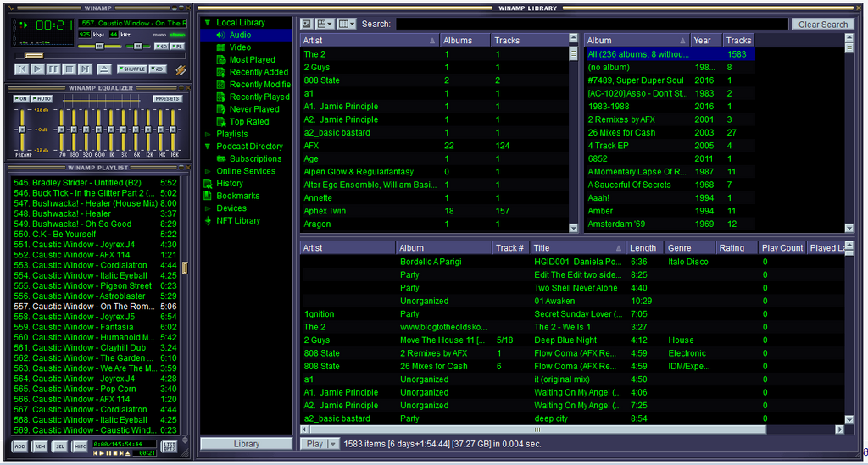Expand the Playlists tree node
868x465 pixels.
[208, 134]
